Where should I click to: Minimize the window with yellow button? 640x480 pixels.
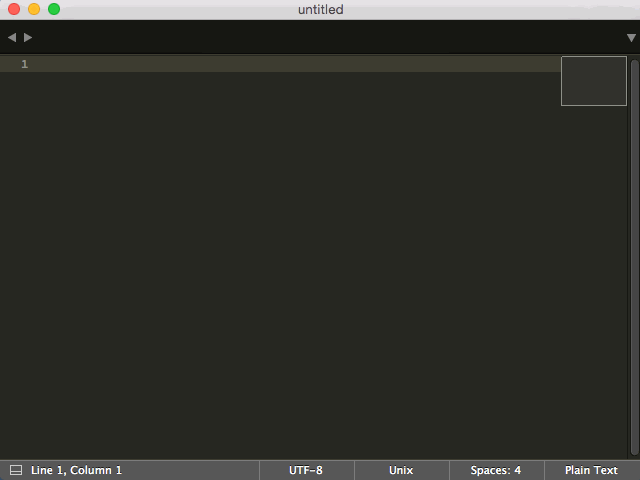[34, 9]
